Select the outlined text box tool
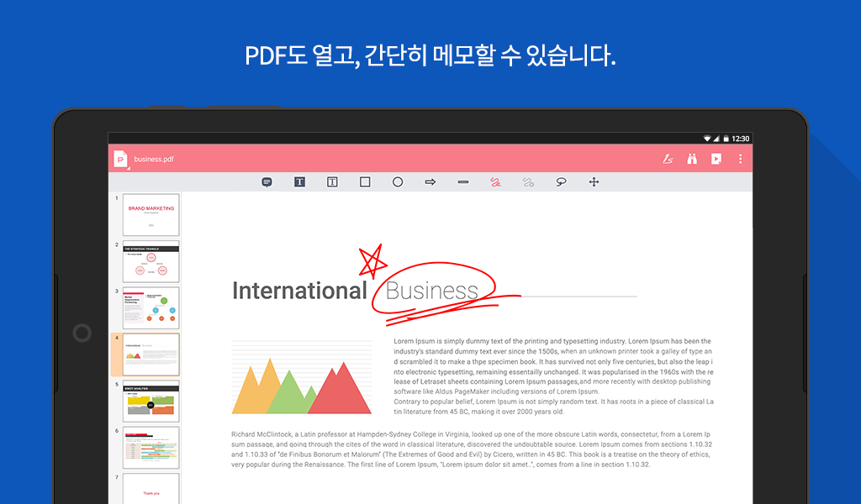The width and height of the screenshot is (861, 504). point(332,182)
